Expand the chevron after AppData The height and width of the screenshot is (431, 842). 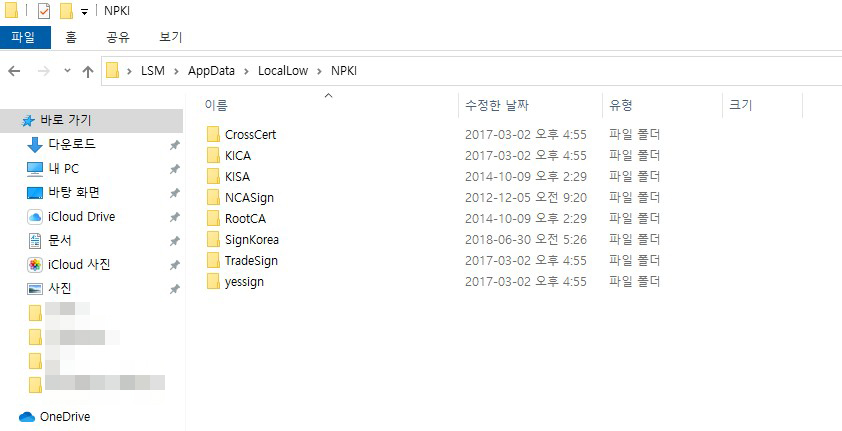tap(246, 71)
